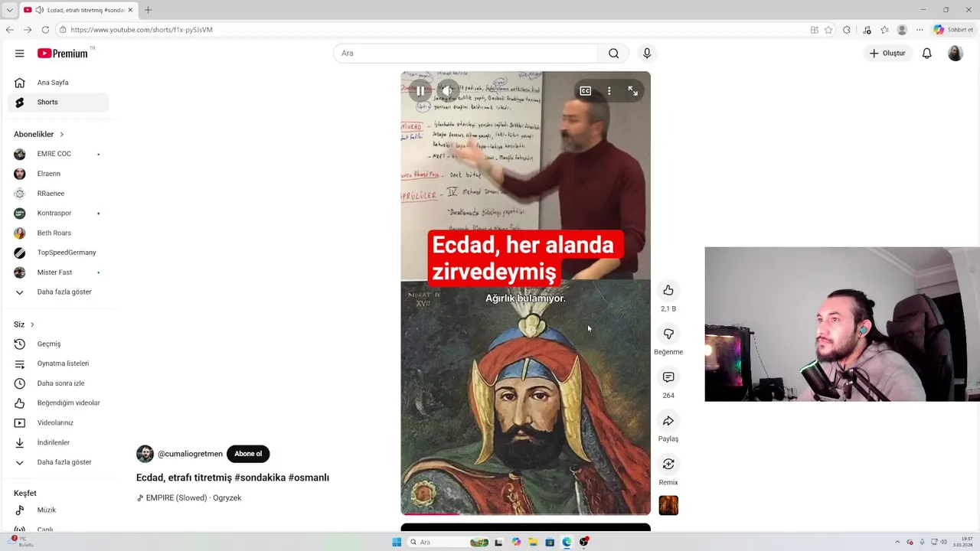Open the TopSpeedGermany subscription
This screenshot has width=980, height=551.
pyautogui.click(x=58, y=253)
